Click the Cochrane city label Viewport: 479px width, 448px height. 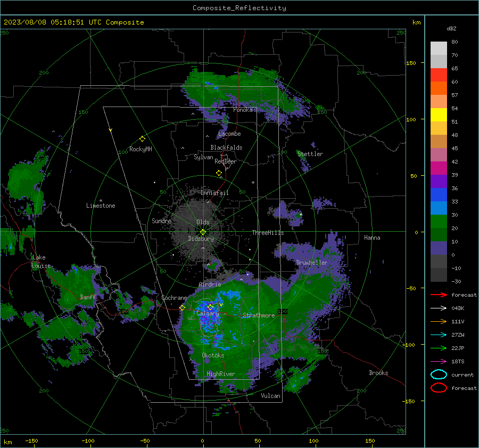pyautogui.click(x=174, y=298)
